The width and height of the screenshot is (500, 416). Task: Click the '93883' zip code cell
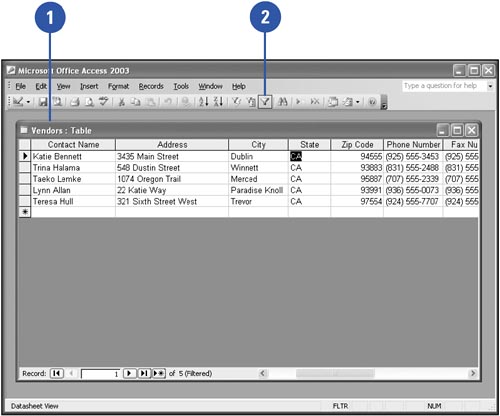point(357,168)
